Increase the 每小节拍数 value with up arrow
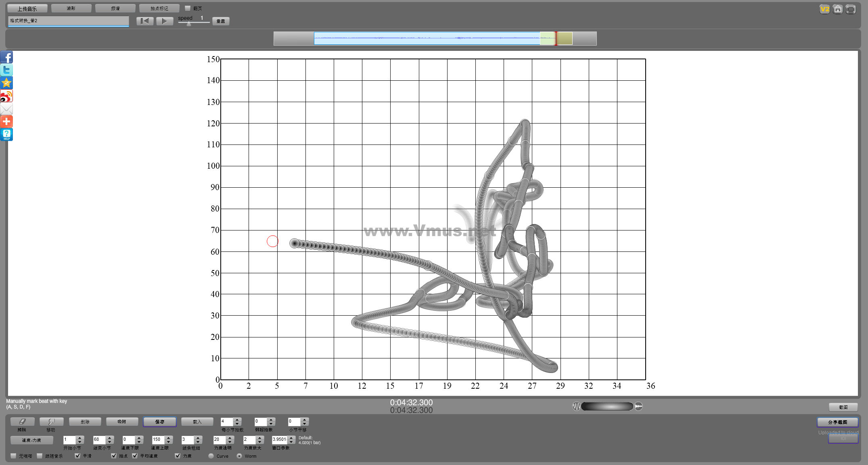Viewport: 868px width, 465px height. coord(237,419)
